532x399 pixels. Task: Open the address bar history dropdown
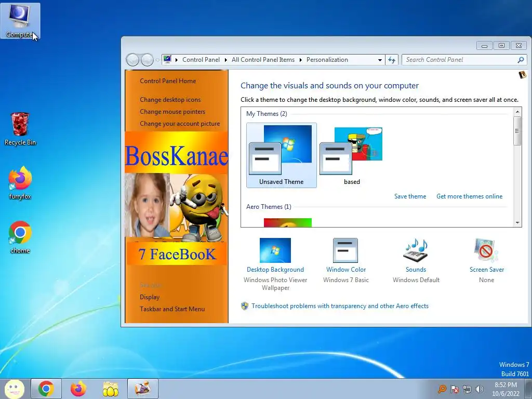pyautogui.click(x=380, y=60)
